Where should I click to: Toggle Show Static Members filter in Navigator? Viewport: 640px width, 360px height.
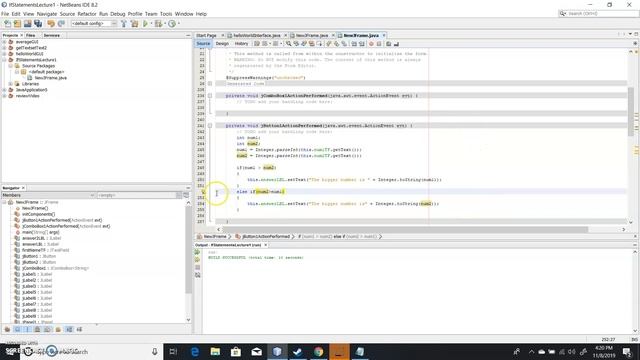pyautogui.click(x=27, y=329)
